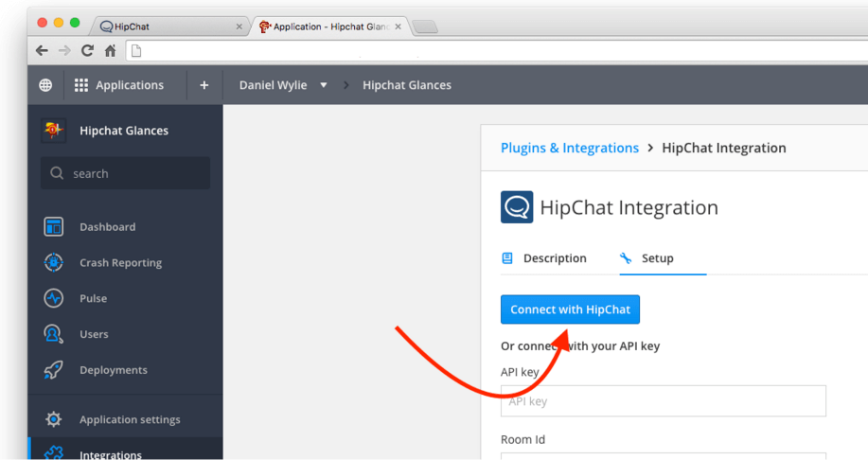
Task: Click the sidebar search field
Action: pos(125,173)
